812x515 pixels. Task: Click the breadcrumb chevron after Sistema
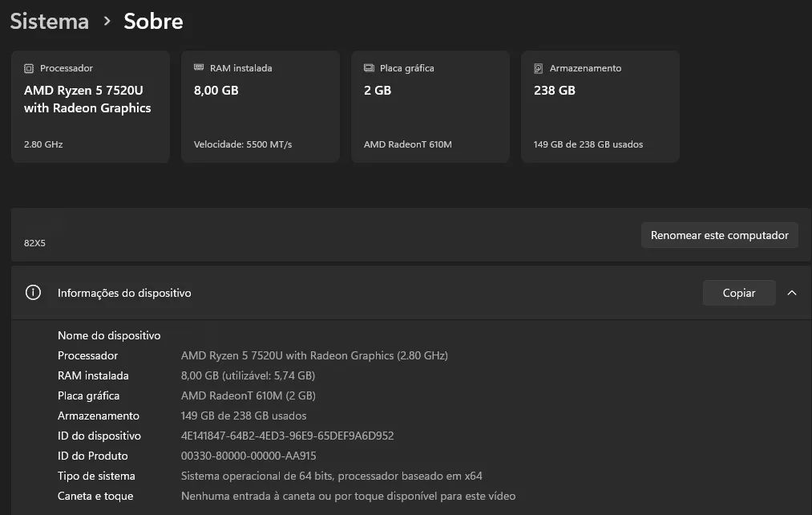coord(107,21)
